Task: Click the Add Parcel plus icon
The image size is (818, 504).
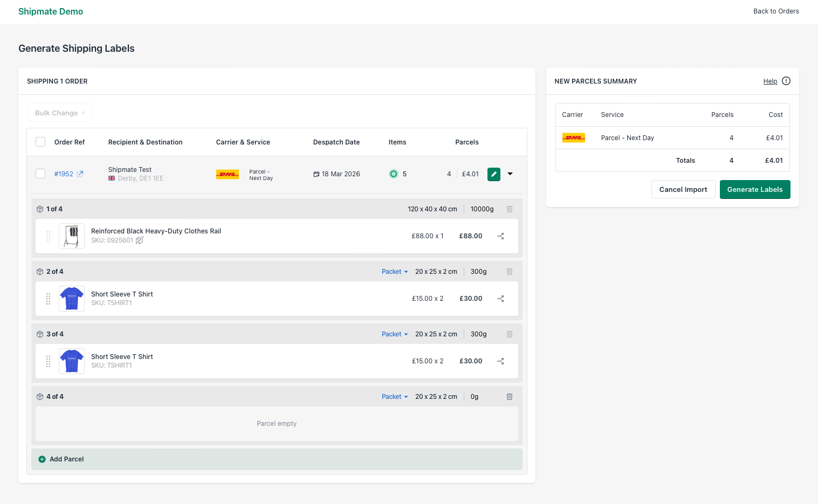Action: click(42, 459)
